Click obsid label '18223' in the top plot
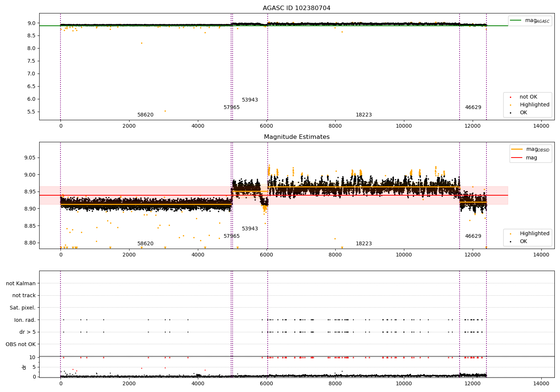 click(364, 115)
